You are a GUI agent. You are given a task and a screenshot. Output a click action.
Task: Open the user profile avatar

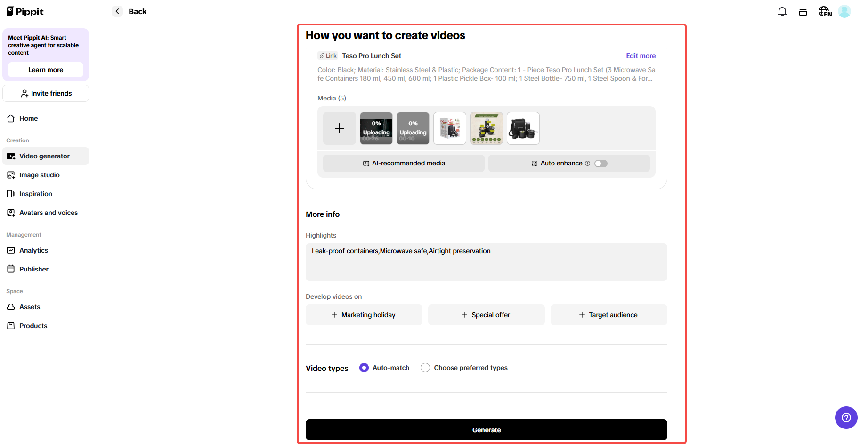844,11
